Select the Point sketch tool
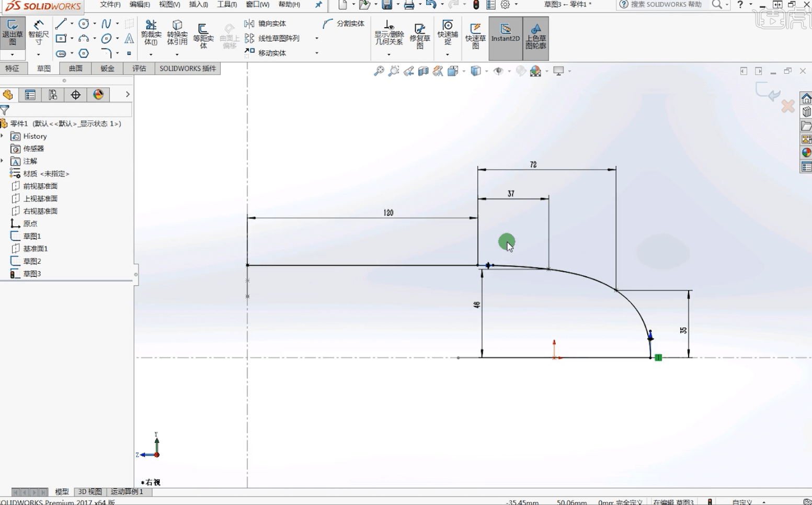Viewport: 812px width, 505px height. point(129,53)
